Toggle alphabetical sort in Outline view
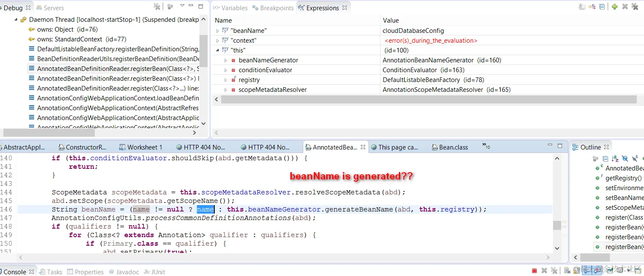This screenshot has width=644, height=276. (615, 159)
